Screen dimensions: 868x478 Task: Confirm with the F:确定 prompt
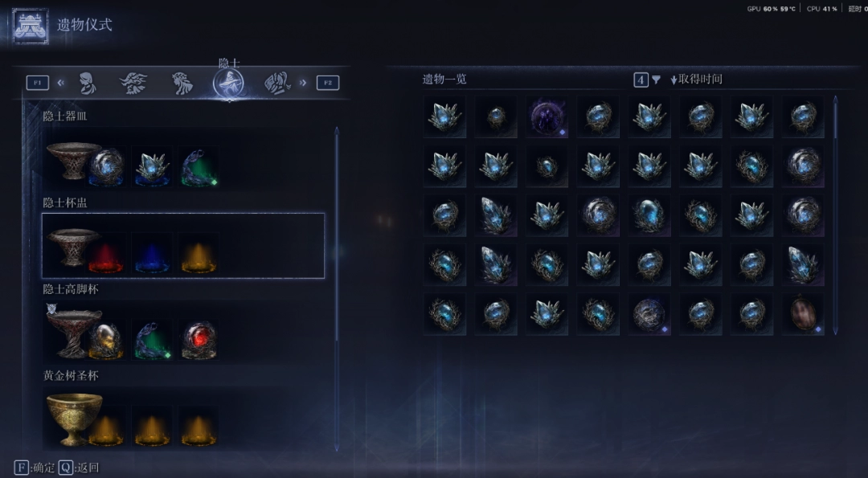click(x=35, y=468)
